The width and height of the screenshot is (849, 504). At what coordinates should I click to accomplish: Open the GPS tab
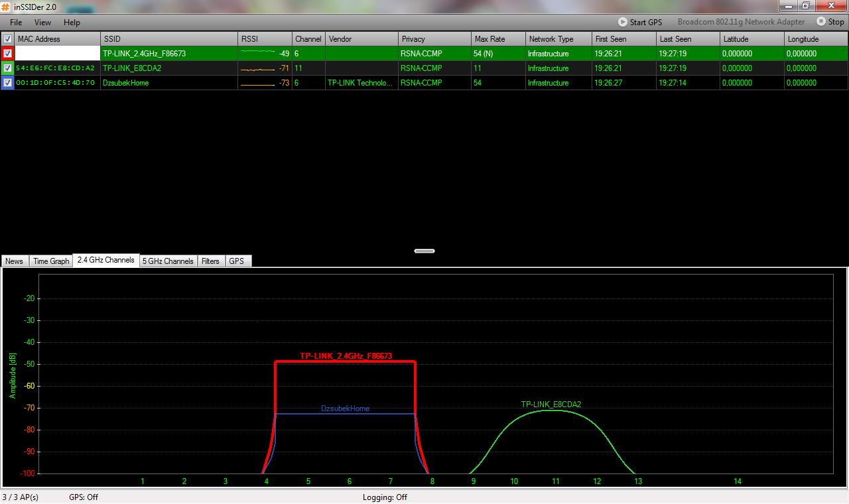[237, 261]
